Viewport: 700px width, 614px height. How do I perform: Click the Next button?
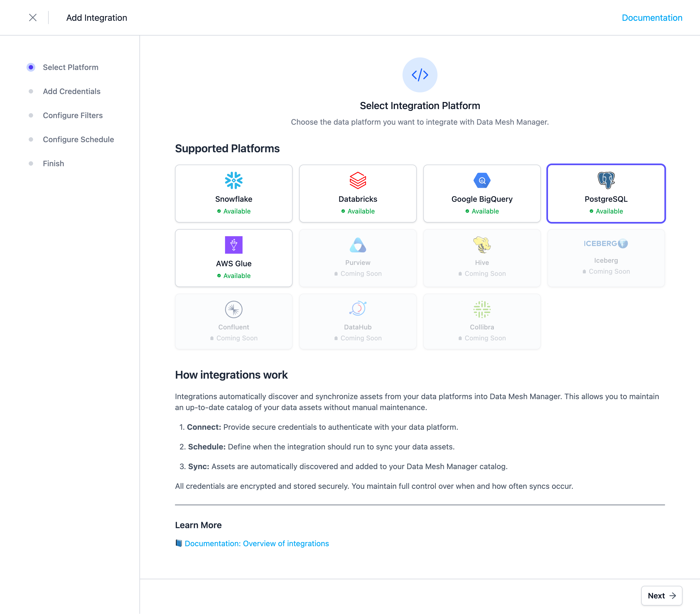[x=661, y=595]
